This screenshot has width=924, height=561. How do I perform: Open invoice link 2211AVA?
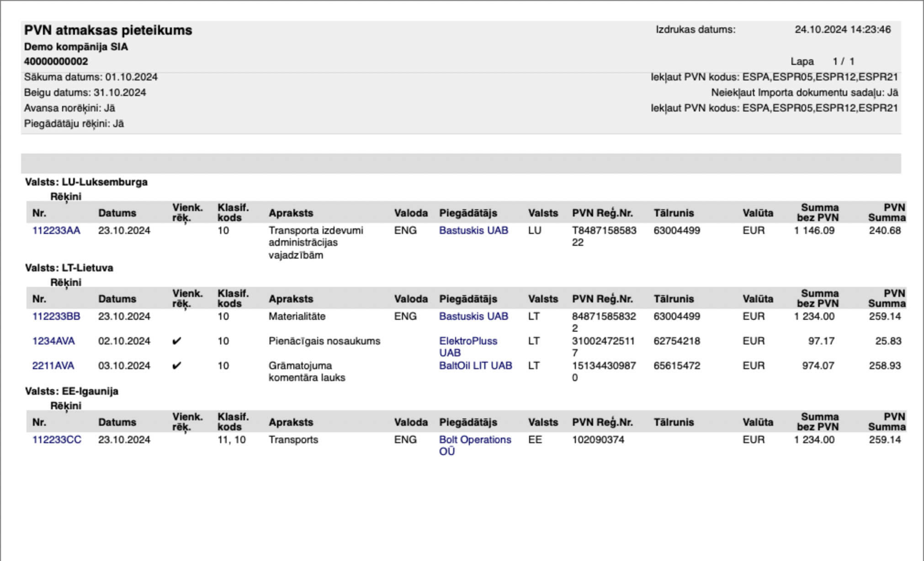53,366
